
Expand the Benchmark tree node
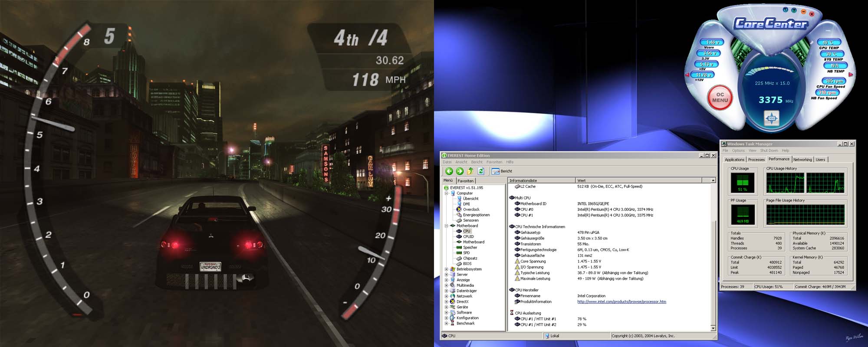pos(446,323)
